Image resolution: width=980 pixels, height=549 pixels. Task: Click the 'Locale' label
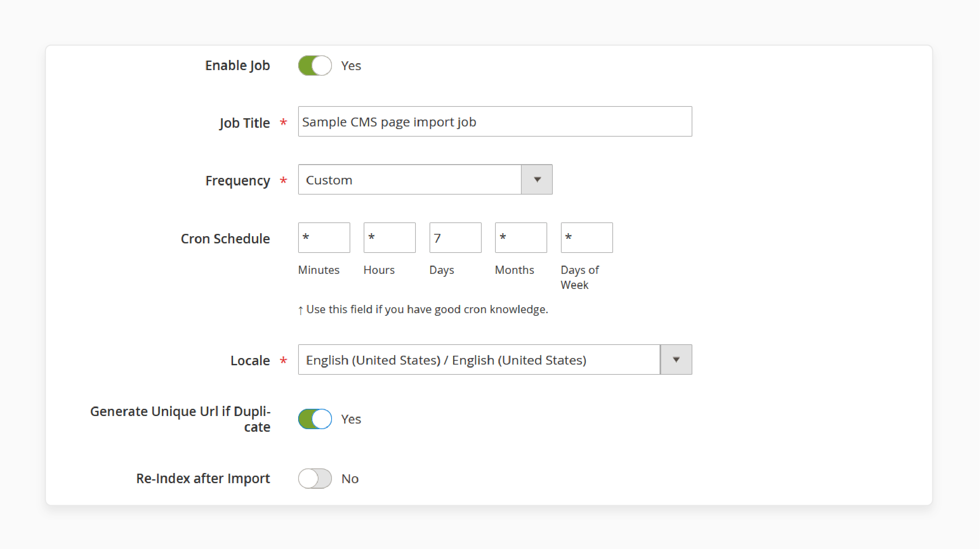coord(250,361)
